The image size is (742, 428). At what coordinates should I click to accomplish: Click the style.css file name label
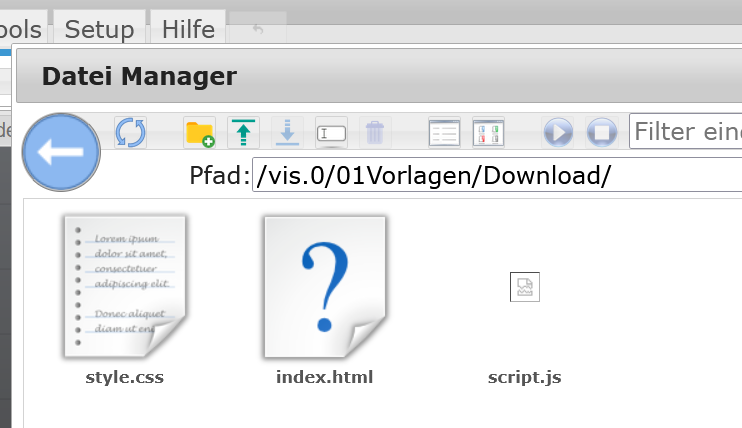point(124,377)
